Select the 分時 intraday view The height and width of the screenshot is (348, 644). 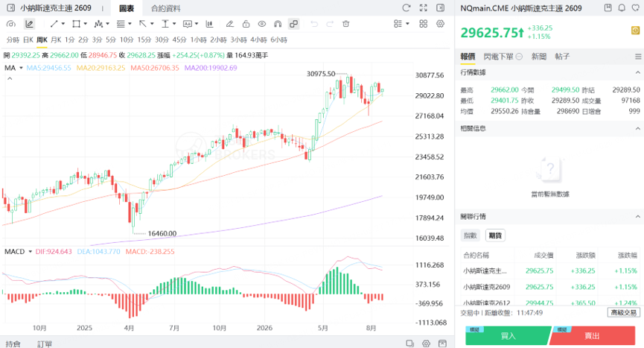point(13,39)
